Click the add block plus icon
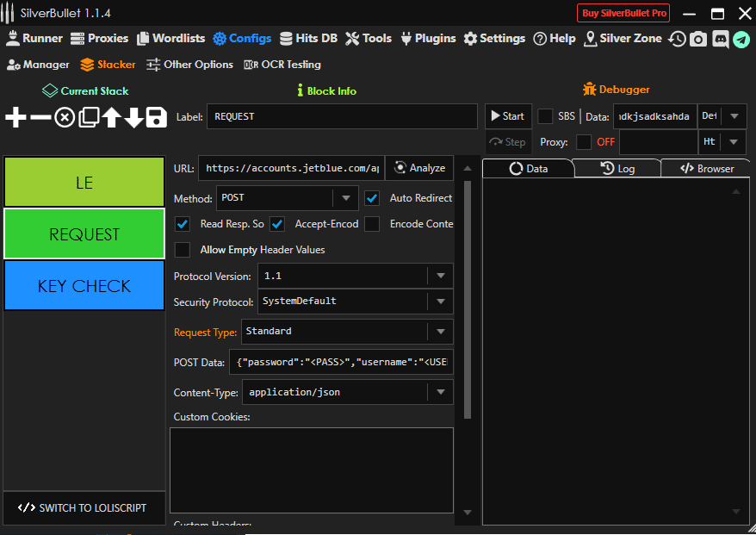This screenshot has width=756, height=535. coord(15,118)
